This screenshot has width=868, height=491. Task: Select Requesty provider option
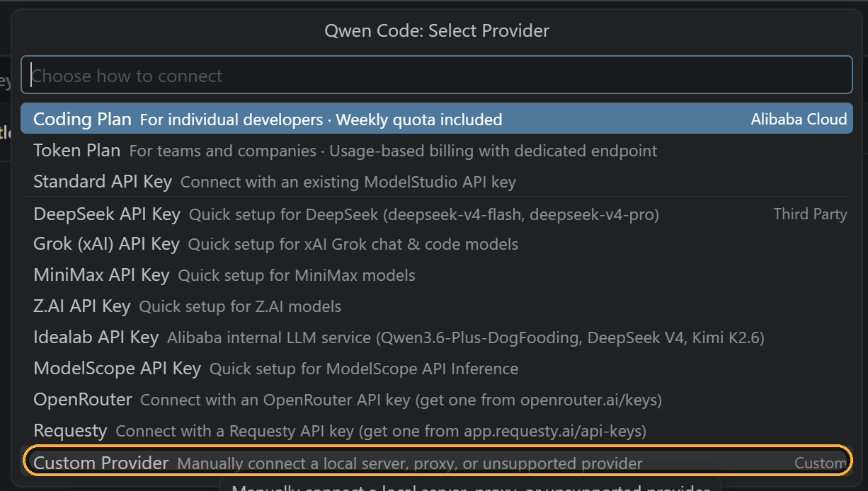point(436,431)
